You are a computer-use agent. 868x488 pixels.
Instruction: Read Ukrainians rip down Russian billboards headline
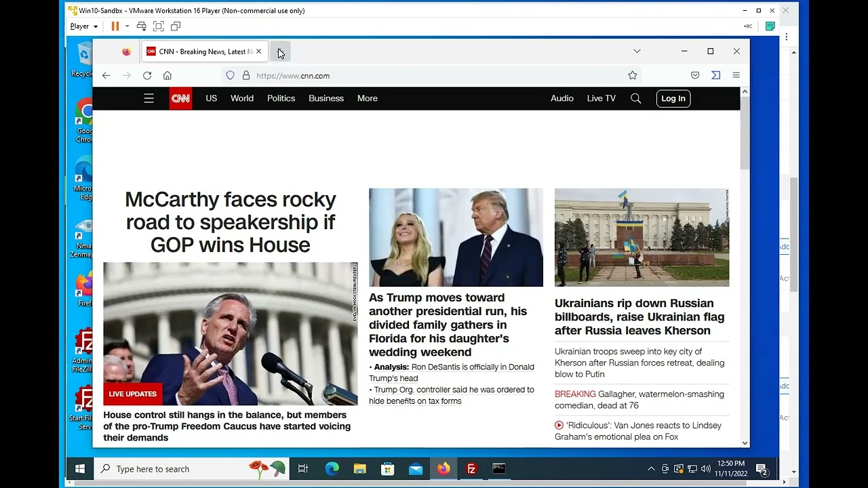[639, 317]
